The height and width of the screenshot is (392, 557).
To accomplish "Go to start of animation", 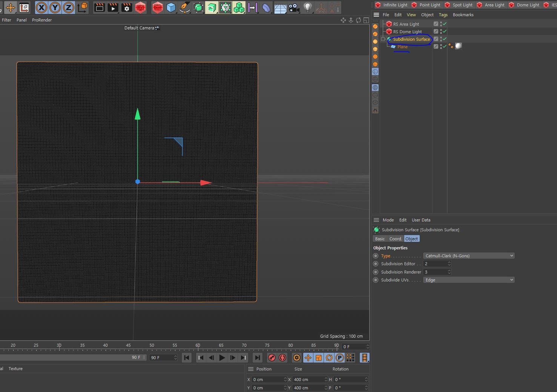I will (x=187, y=358).
